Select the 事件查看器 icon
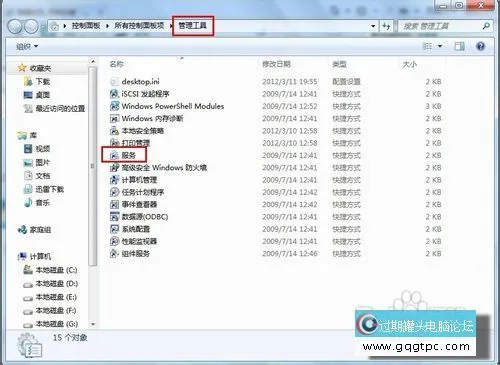This screenshot has width=500, height=365. (114, 204)
